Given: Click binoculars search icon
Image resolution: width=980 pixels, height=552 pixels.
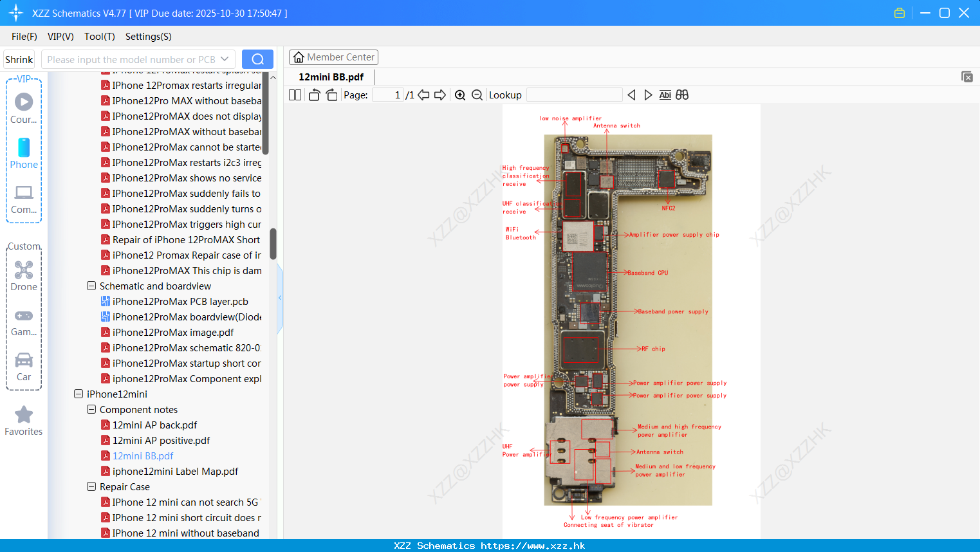Looking at the screenshot, I should 682,95.
